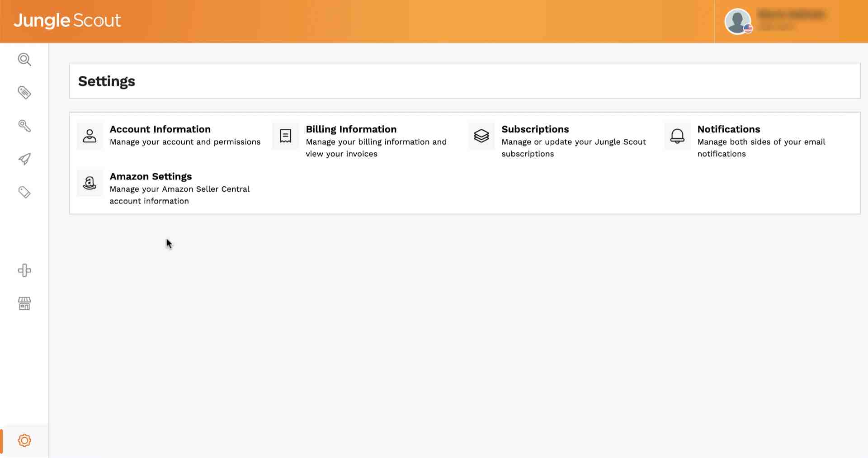Open the paper plane launch sidebar icon
Viewport: 868px width, 458px height.
[24, 159]
